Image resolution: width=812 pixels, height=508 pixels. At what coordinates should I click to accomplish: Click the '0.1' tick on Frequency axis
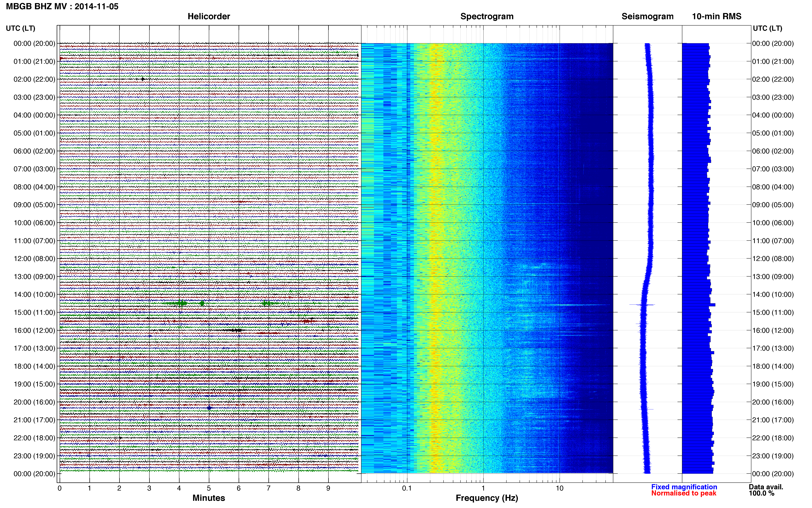click(x=407, y=488)
